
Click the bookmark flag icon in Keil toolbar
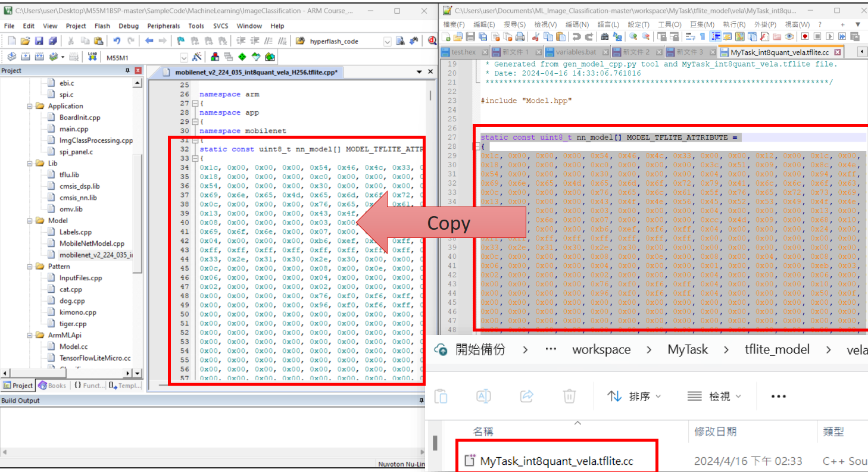(181, 41)
